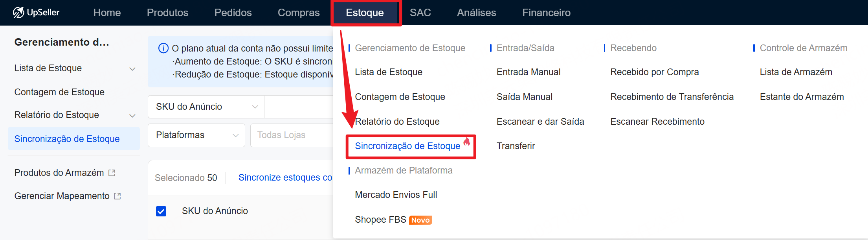The height and width of the screenshot is (240, 868).
Task: Click the Sincronize estoques link
Action: click(285, 177)
